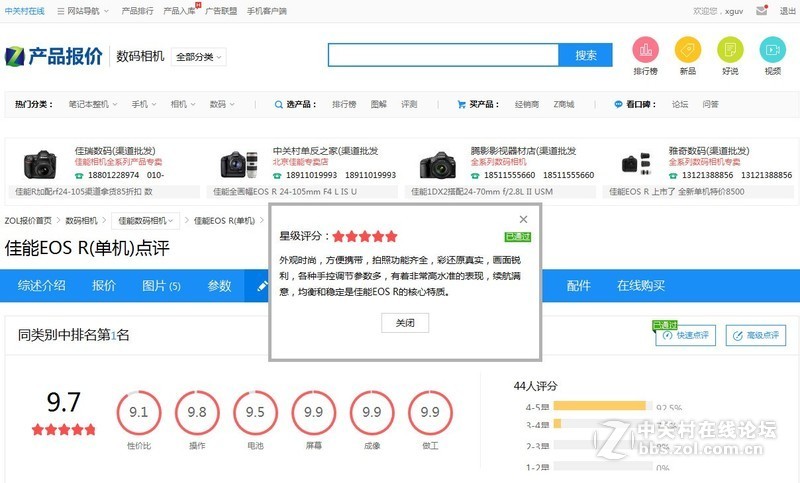This screenshot has width=800, height=483.
Task: Click the 佳能EOS R(单机) breadcrumb
Action: (x=224, y=221)
